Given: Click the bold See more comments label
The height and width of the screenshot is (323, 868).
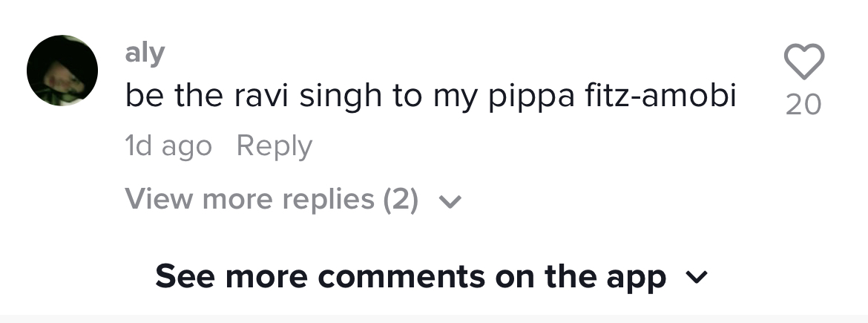Looking at the screenshot, I should click(410, 276).
